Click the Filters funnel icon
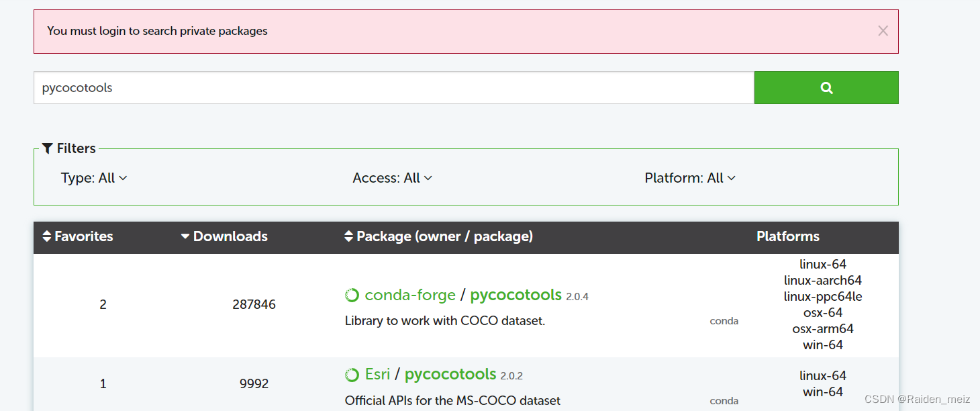The width and height of the screenshot is (980, 411). click(46, 148)
